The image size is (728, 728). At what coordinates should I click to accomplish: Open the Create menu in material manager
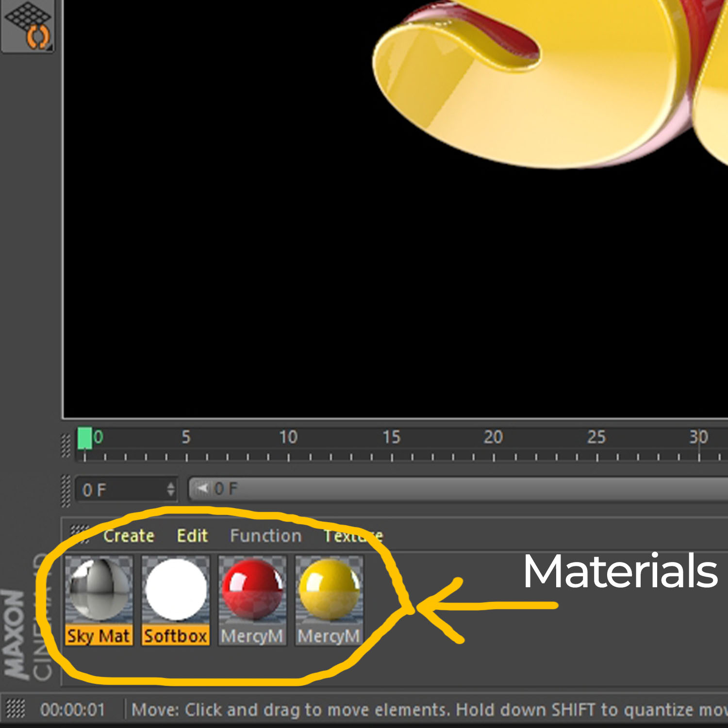tap(129, 536)
